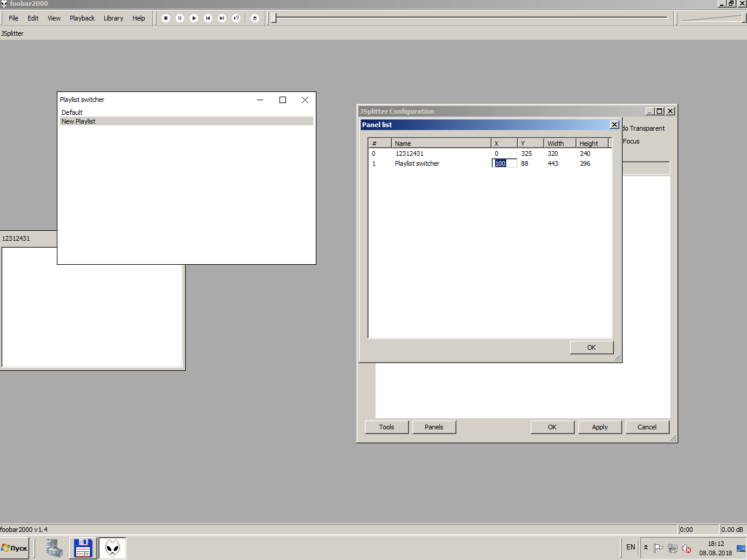Expand hidden system tray icons
Viewport: 747px width, 560px height.
click(x=646, y=547)
